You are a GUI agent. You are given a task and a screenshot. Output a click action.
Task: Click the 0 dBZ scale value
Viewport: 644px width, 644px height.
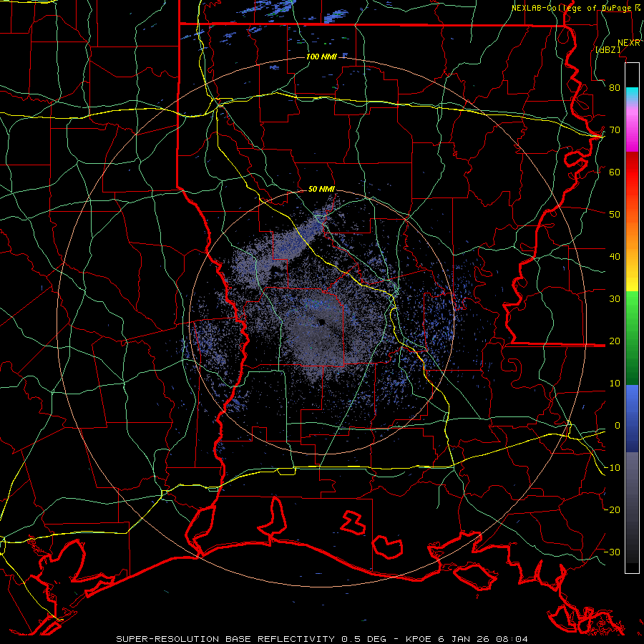tap(618, 426)
